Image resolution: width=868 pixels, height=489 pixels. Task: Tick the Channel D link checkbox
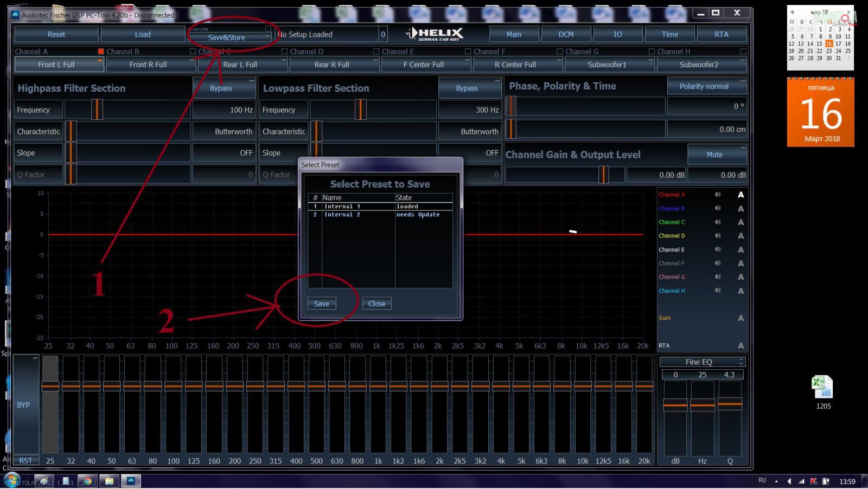[376, 52]
